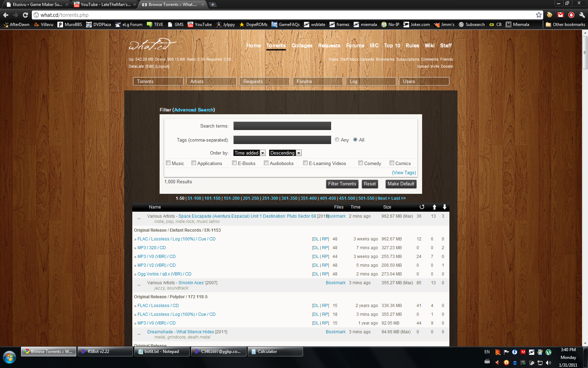Screen dimensions: 588x368
Task: Open the No-IP bookmark
Action: click(x=390, y=25)
